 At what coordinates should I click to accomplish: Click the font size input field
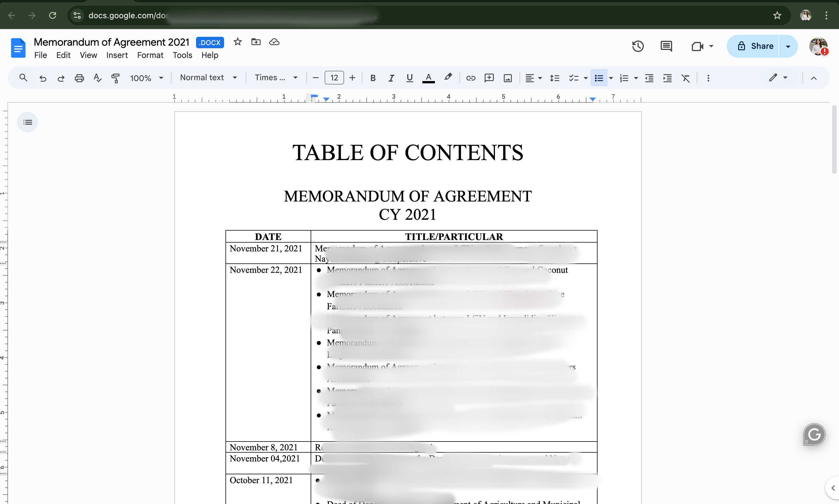click(x=334, y=78)
